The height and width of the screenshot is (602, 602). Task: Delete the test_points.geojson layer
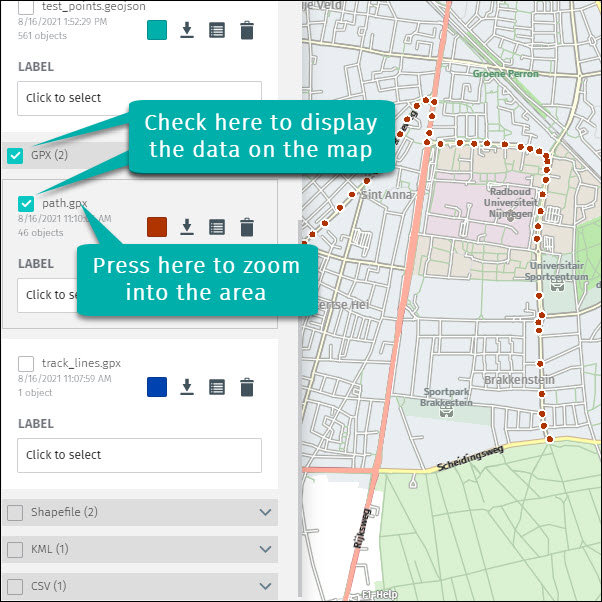247,30
